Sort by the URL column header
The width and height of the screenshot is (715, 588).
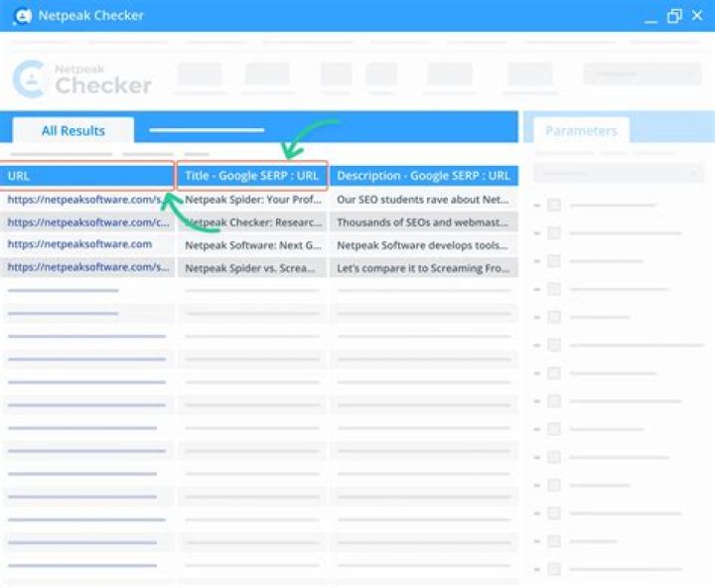coord(87,176)
